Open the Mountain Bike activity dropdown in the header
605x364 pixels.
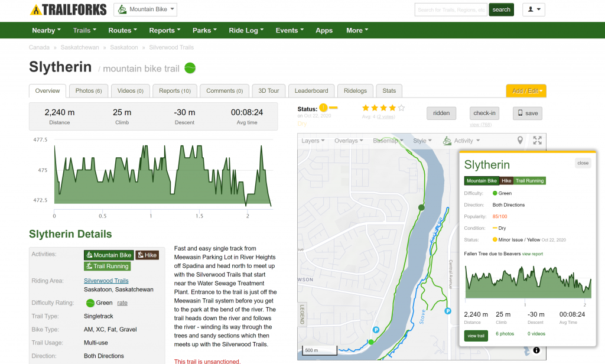[145, 9]
